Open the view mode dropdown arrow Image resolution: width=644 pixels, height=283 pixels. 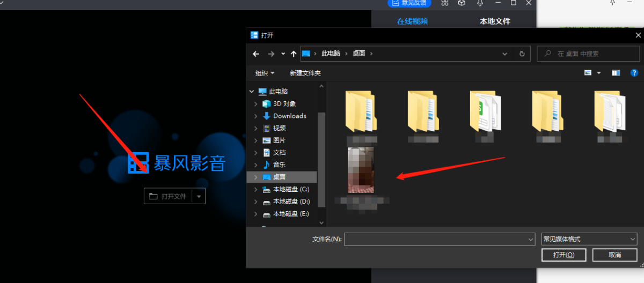(598, 73)
